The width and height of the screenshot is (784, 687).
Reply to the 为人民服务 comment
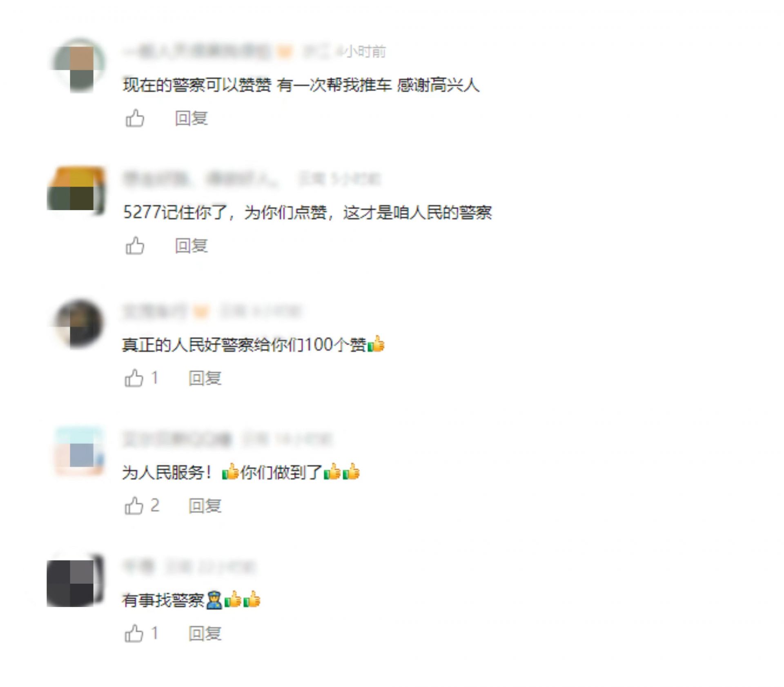(205, 506)
